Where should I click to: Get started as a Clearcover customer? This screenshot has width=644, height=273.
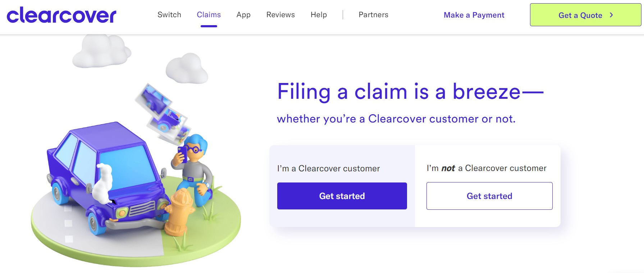coord(342,196)
